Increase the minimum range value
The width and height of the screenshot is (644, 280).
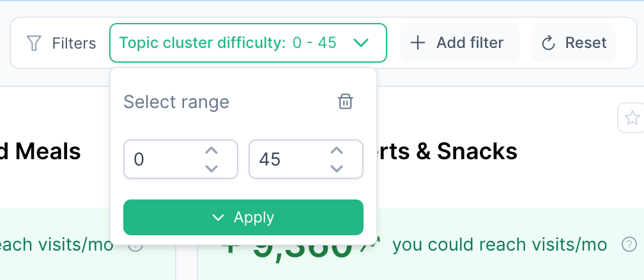211,151
